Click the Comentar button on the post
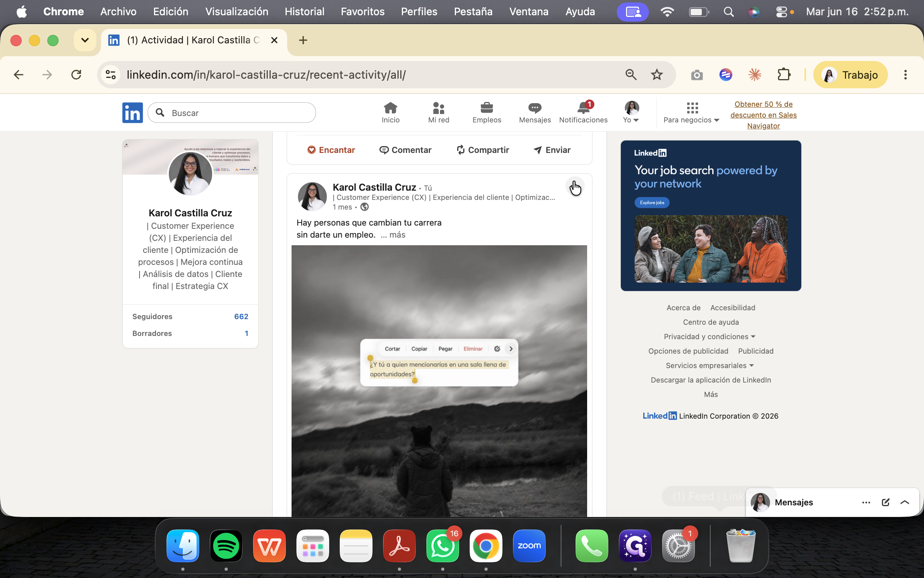Screen dimensions: 924x578 (x=405, y=150)
